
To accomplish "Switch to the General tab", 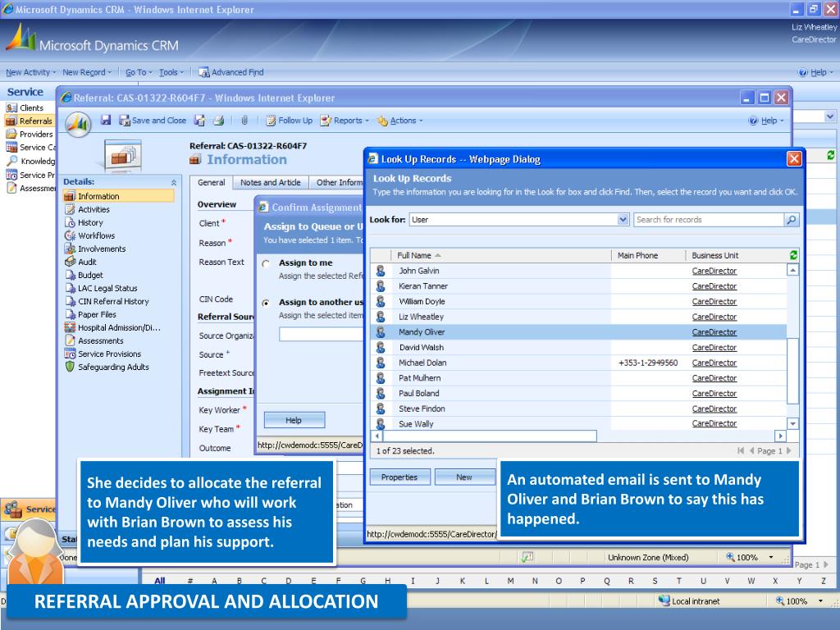I will [x=211, y=183].
